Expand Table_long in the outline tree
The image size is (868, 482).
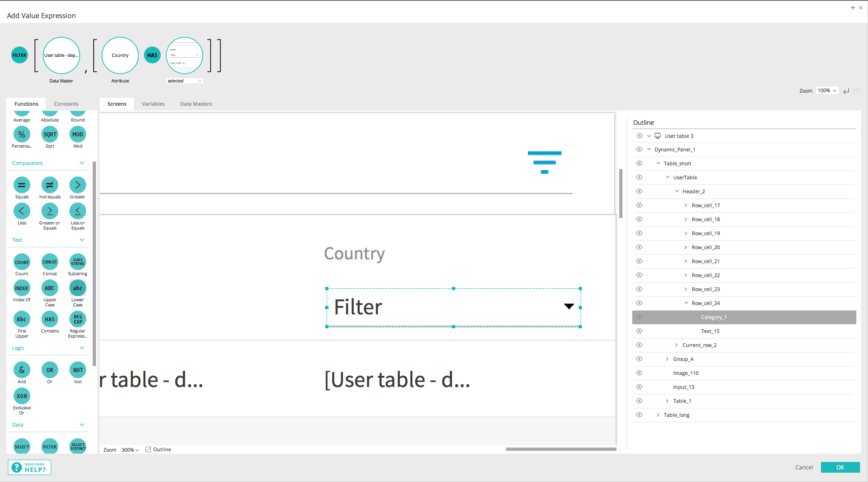tap(658, 415)
